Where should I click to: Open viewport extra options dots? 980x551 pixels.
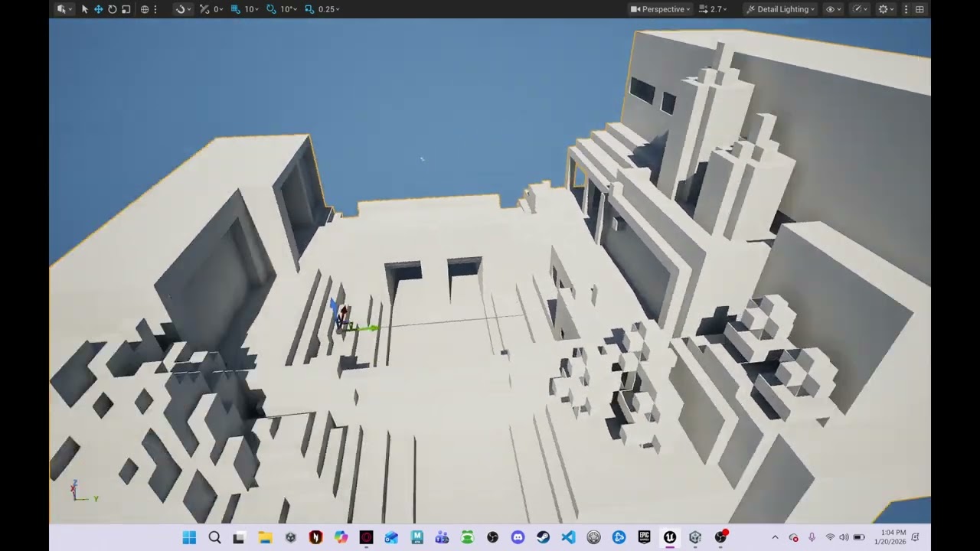(906, 9)
